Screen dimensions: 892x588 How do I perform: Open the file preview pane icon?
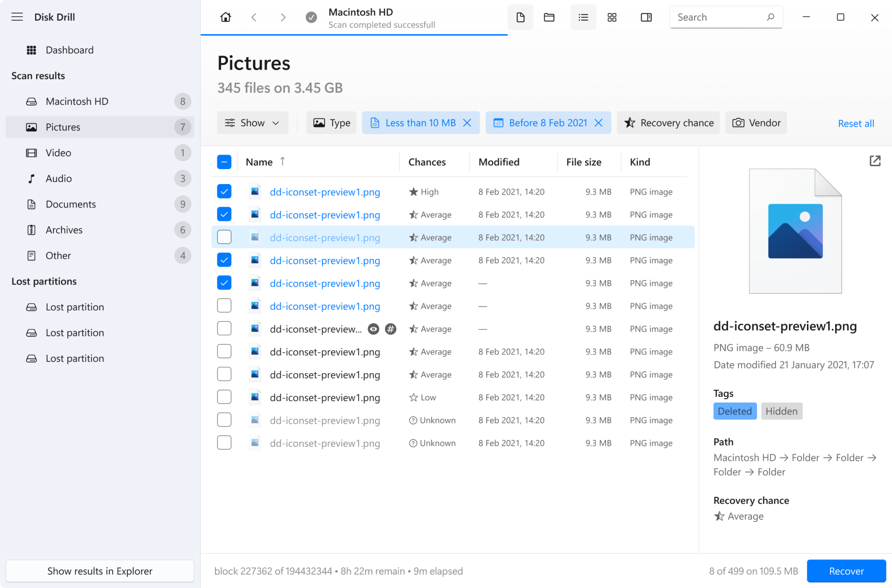click(x=520, y=17)
